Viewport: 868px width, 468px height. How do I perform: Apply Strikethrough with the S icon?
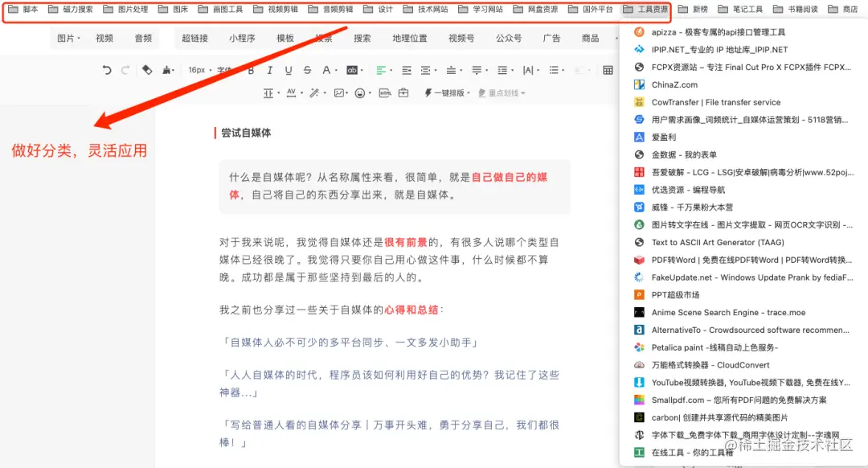(306, 71)
